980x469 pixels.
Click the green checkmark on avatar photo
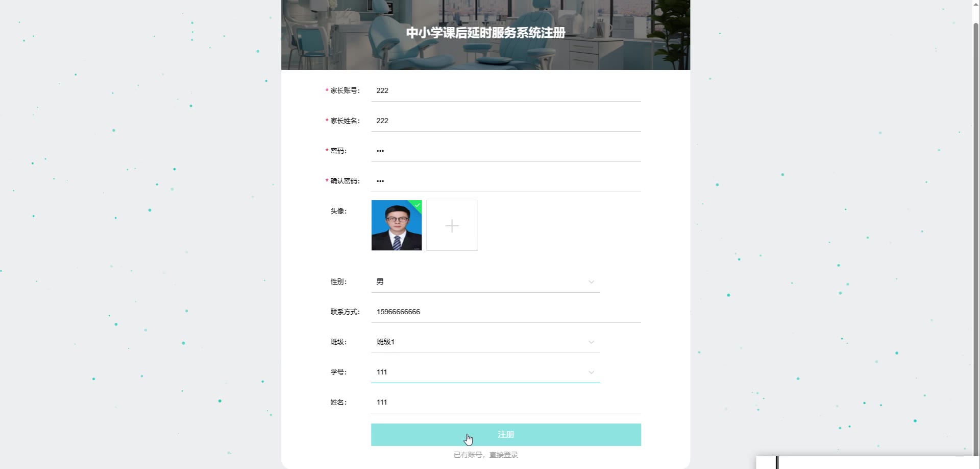click(418, 205)
